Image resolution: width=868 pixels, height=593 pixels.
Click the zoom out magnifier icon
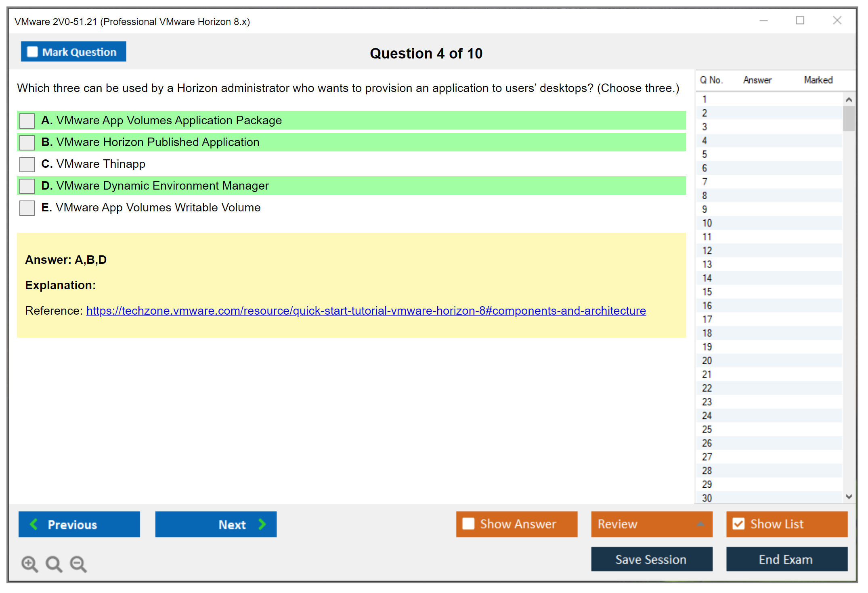coord(78,564)
